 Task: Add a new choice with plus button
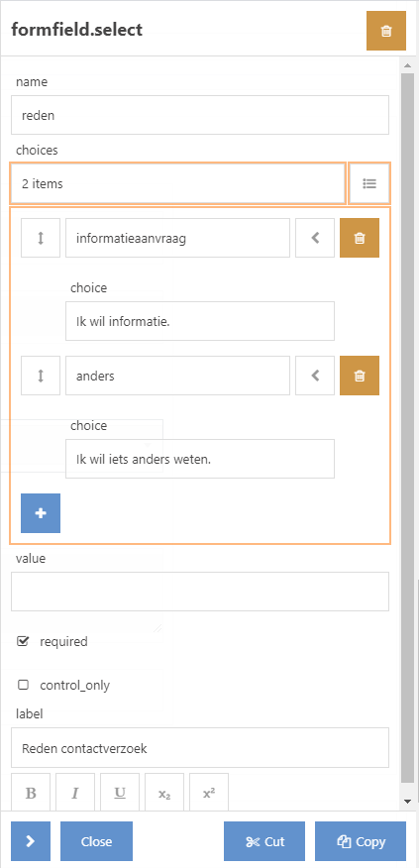click(x=41, y=513)
